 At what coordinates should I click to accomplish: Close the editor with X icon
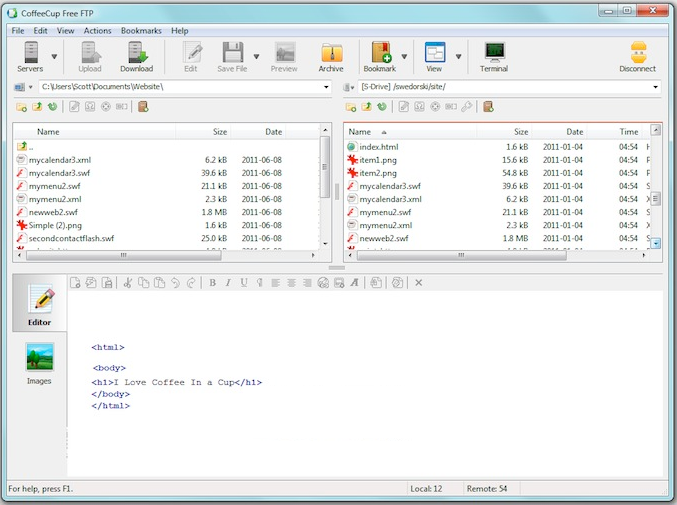coord(418,283)
